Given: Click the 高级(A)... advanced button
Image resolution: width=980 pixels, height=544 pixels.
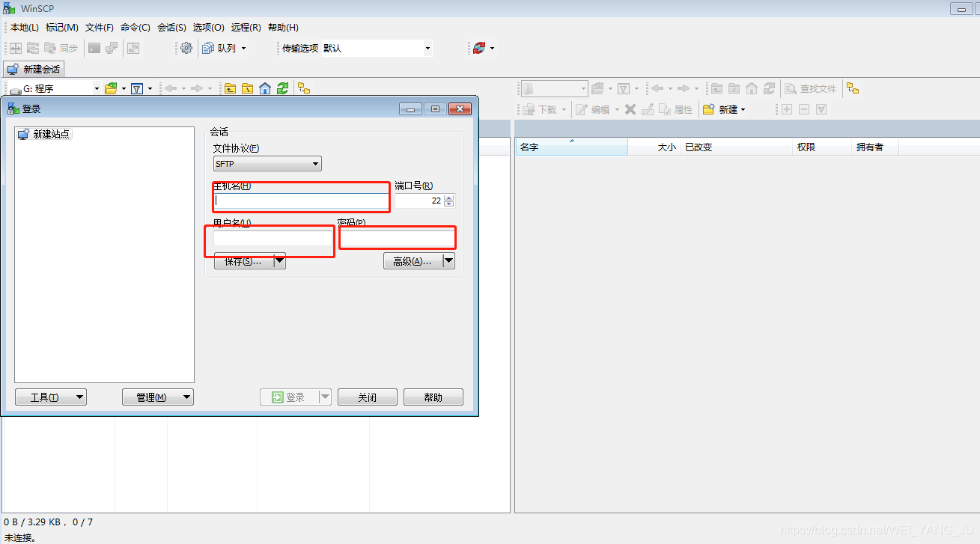Looking at the screenshot, I should [x=413, y=261].
